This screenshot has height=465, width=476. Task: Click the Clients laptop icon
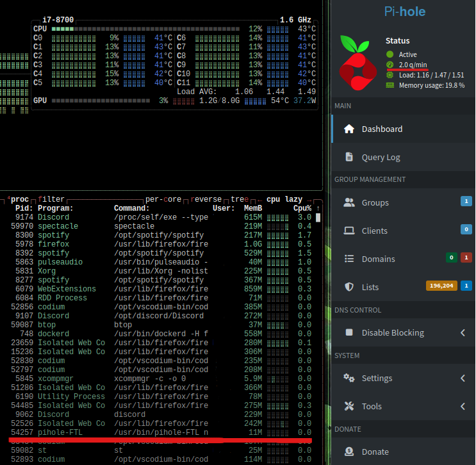point(349,231)
